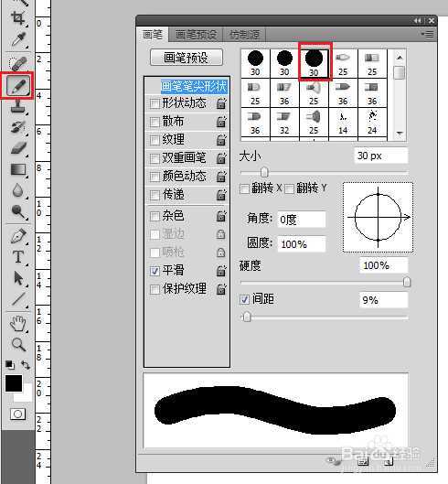This screenshot has width=448, height=484.
Task: Click the brush list scroll down arrow
Action: (x=400, y=134)
